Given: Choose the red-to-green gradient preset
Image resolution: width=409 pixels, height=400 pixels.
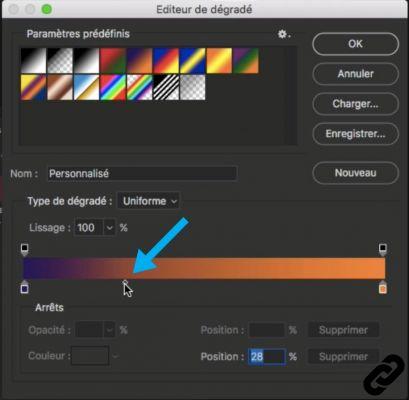Looking at the screenshot, I should point(113,61).
